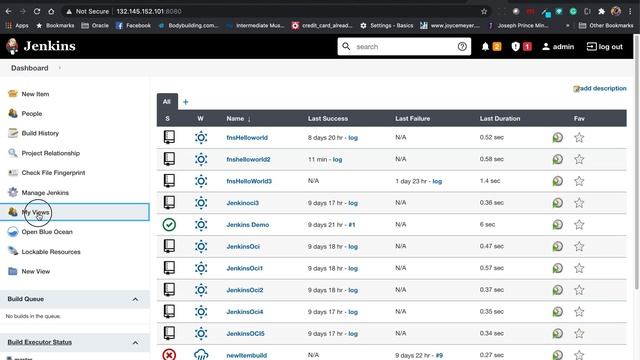Open the Jenkins Demo job link
This screenshot has height=360, width=640.
click(x=247, y=224)
